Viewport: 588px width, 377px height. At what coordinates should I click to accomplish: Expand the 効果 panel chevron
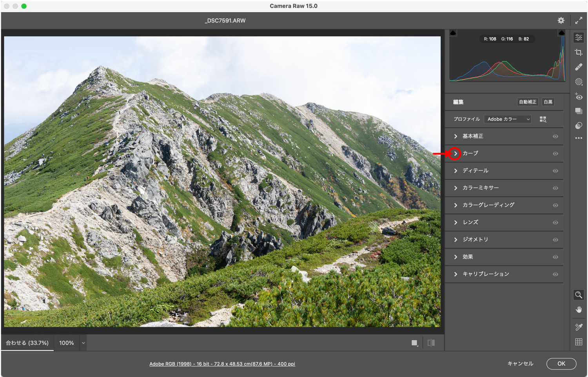(x=456, y=257)
